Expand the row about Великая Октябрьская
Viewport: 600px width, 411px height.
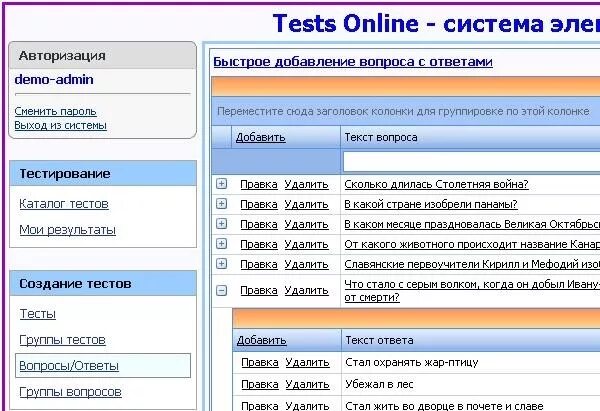click(x=221, y=223)
